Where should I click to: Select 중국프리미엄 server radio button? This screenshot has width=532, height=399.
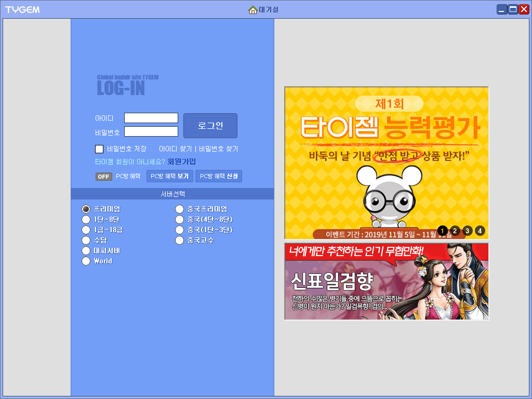coord(179,209)
